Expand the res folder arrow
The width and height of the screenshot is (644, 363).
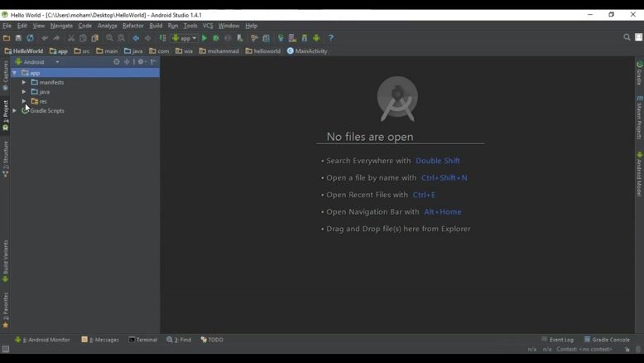point(24,101)
